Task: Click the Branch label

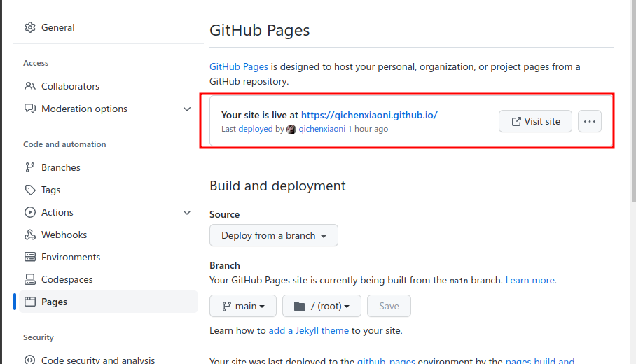Action: (225, 265)
